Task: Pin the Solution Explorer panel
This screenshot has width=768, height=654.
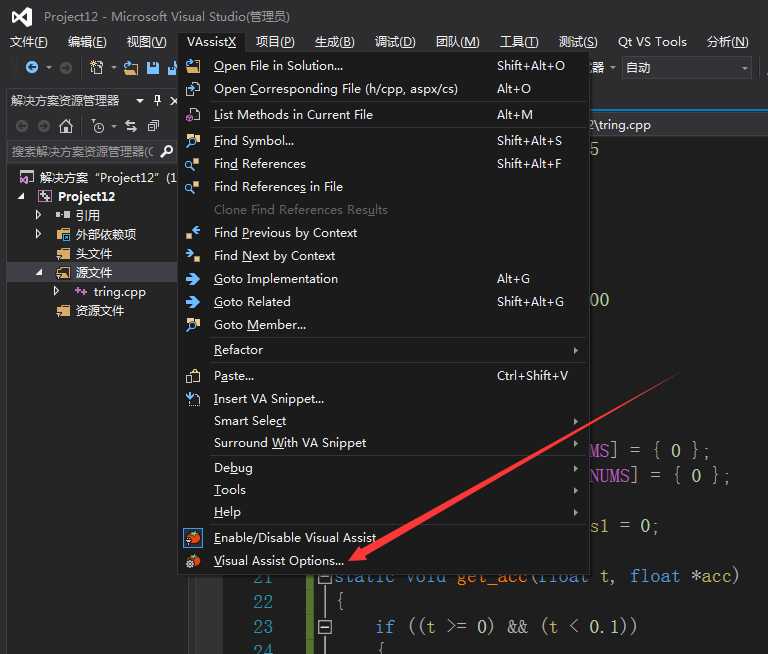Action: (157, 100)
